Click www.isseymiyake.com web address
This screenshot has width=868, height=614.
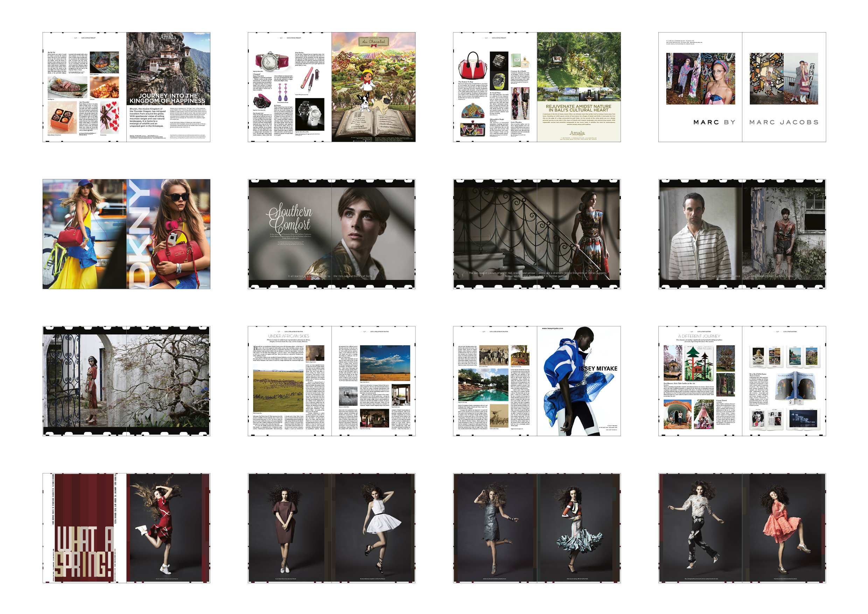click(x=552, y=329)
